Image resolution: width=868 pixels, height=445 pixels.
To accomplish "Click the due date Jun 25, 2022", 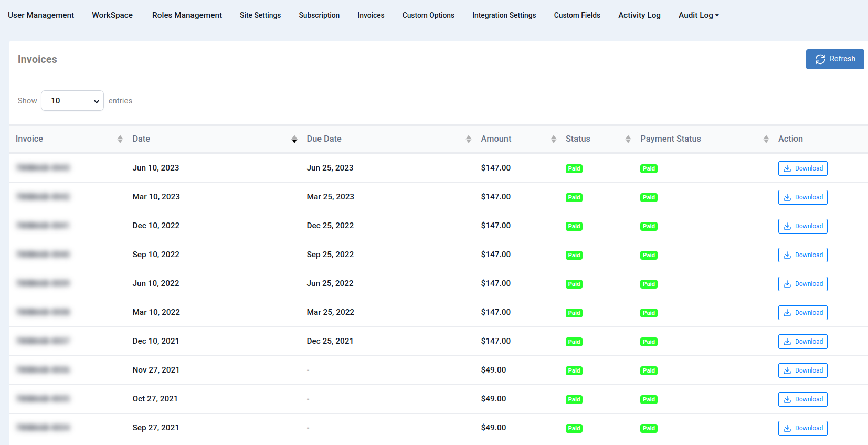I will coord(330,283).
